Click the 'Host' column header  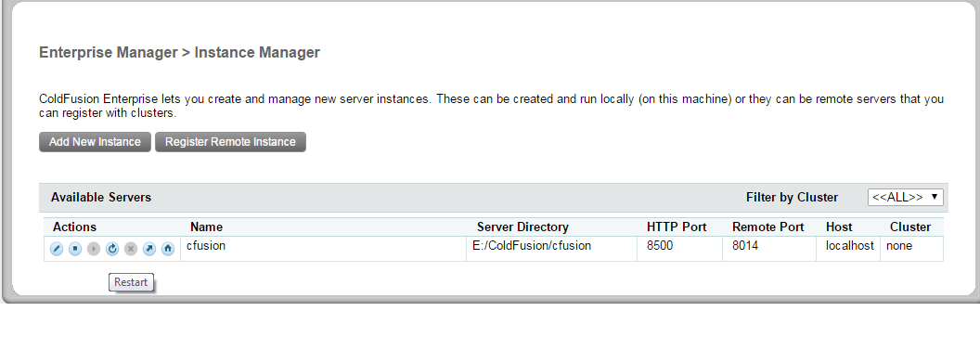click(839, 227)
